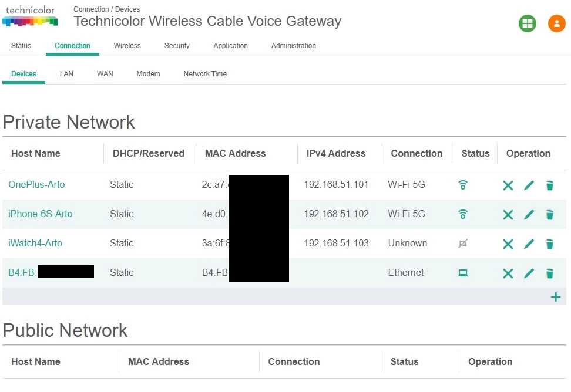Click the pencil icon for B4:FB device
This screenshot has width=571, height=392.
tap(529, 273)
